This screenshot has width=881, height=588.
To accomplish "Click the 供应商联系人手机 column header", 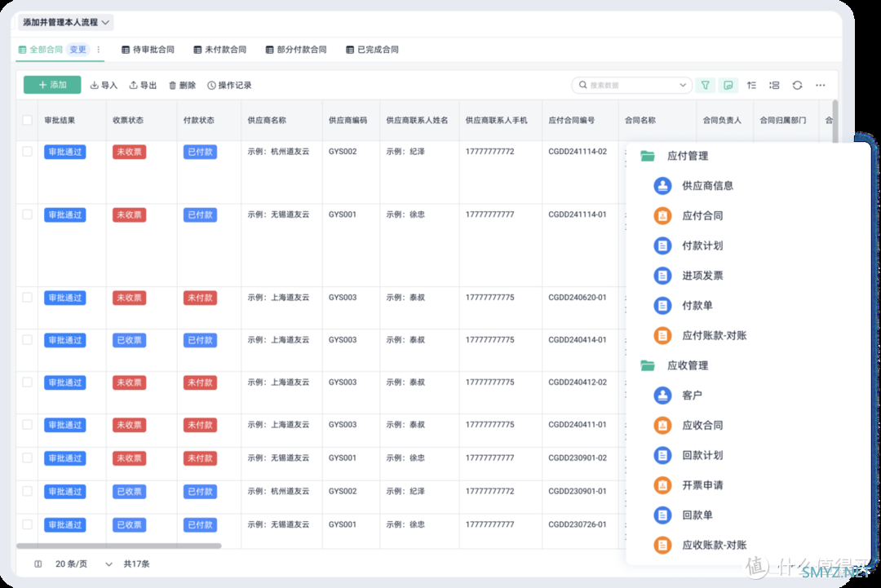I will tap(497, 120).
